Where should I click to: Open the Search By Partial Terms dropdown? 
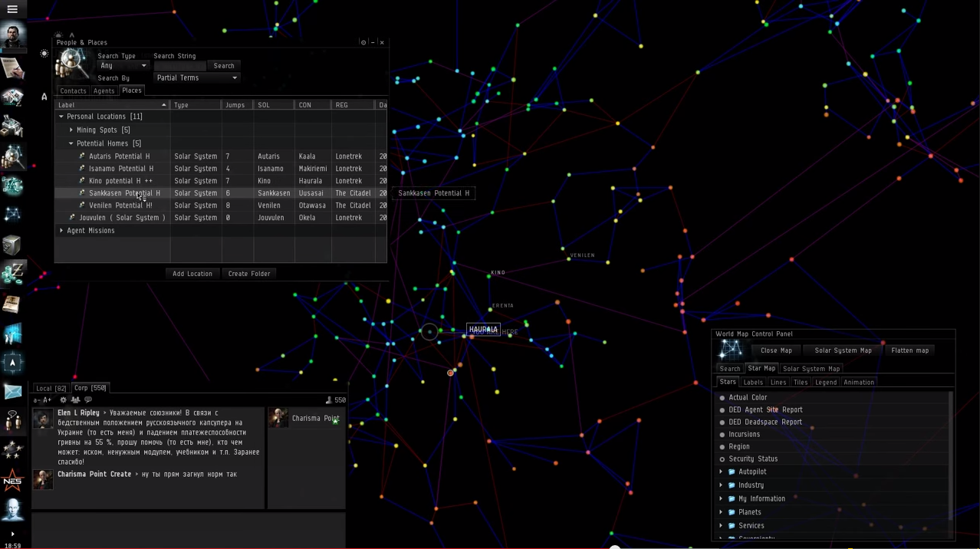[196, 77]
